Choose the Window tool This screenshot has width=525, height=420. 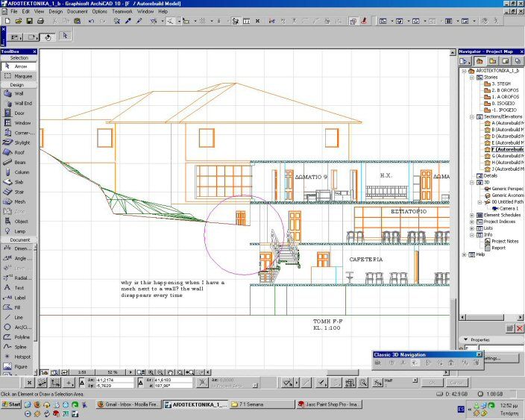18,123
